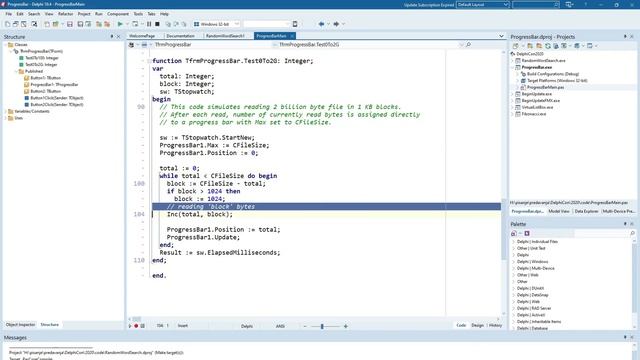
Task: Click the Pause debugger icon
Action: click(149, 24)
